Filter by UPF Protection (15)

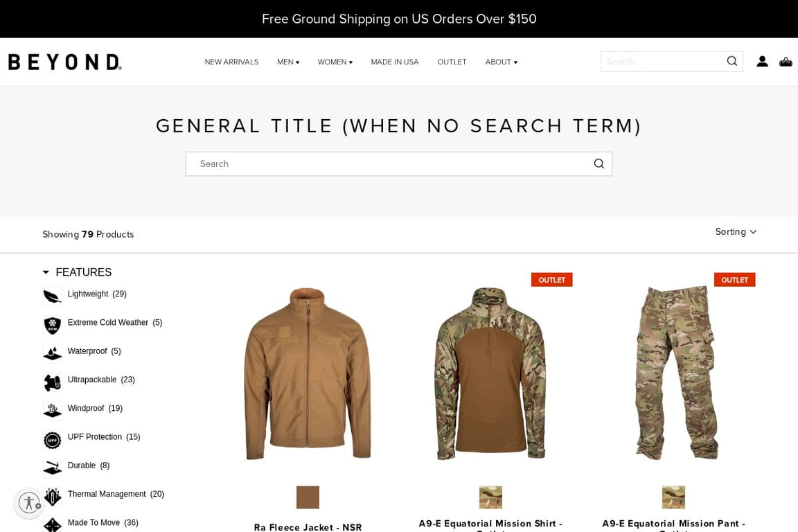pyautogui.click(x=104, y=437)
